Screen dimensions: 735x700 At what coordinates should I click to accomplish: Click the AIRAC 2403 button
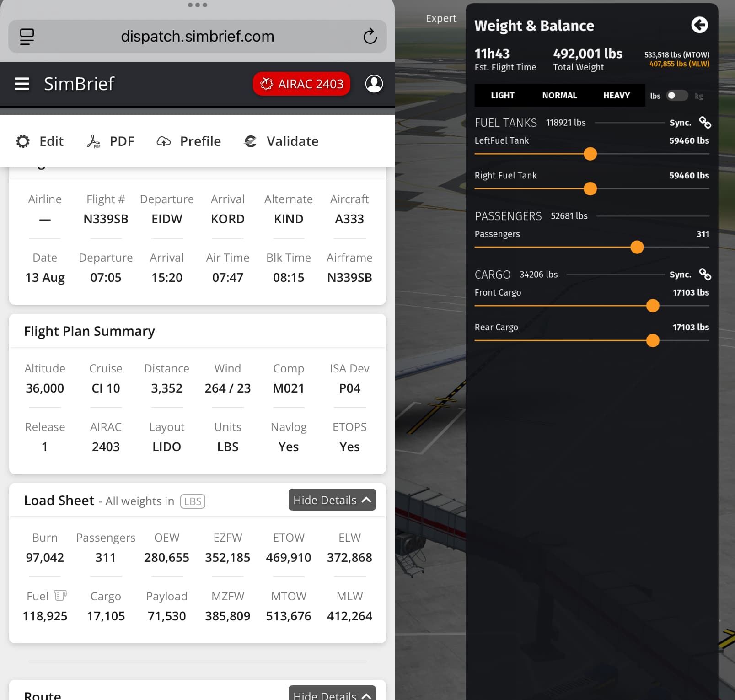301,84
